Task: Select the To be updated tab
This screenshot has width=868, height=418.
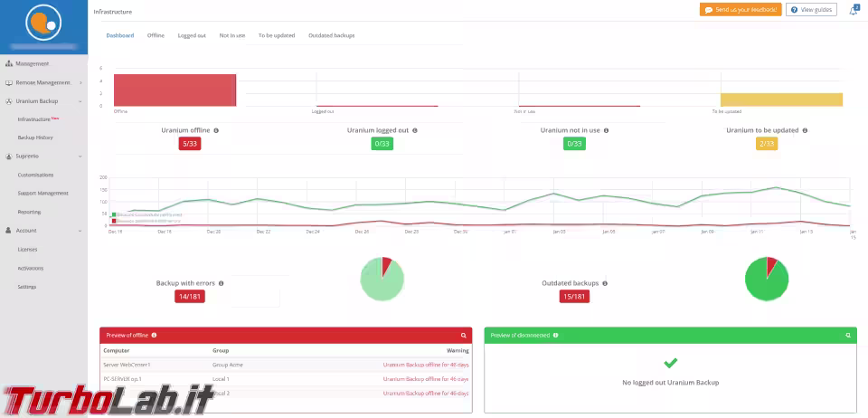Action: coord(277,35)
